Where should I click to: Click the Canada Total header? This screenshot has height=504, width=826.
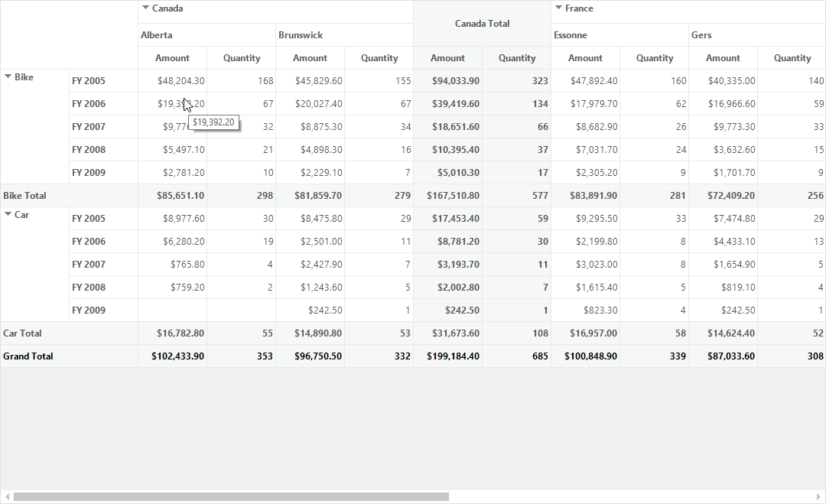(482, 24)
